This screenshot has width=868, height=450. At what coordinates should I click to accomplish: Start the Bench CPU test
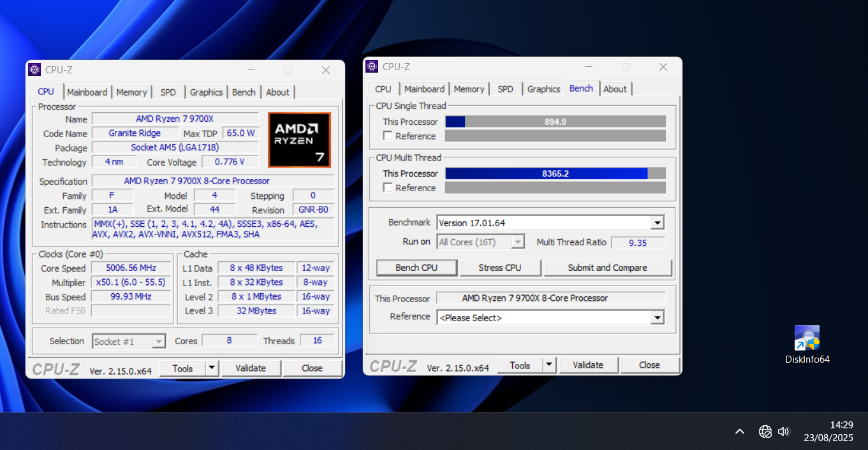coord(416,268)
